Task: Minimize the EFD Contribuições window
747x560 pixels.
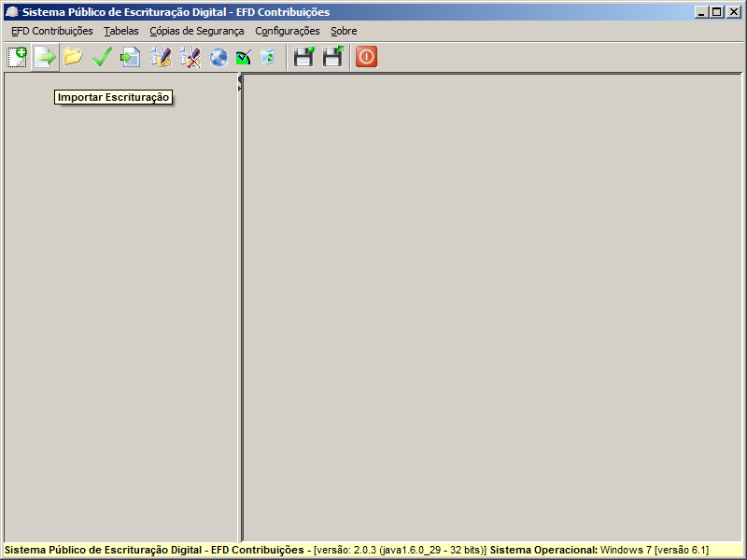Action: [700, 12]
